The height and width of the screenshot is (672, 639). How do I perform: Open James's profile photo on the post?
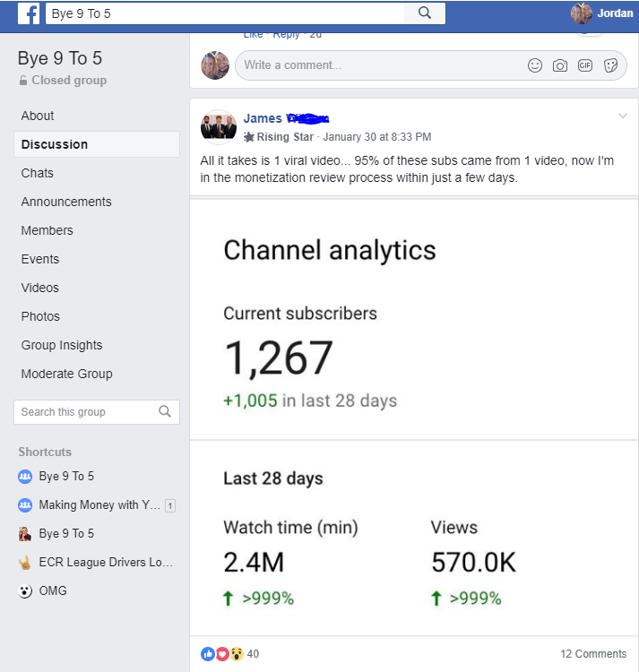[219, 127]
